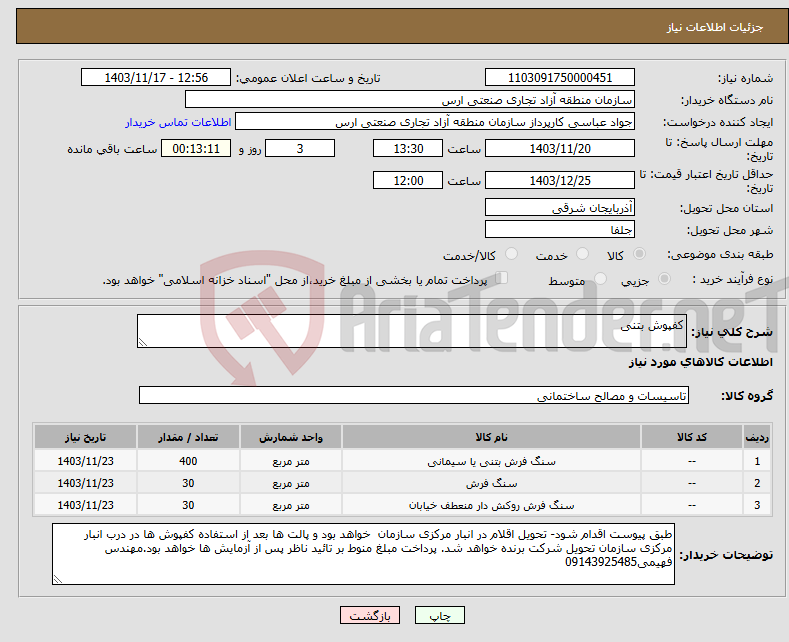Select the کالا/خدمت radio button
Image resolution: width=789 pixels, height=642 pixels.
[511, 254]
